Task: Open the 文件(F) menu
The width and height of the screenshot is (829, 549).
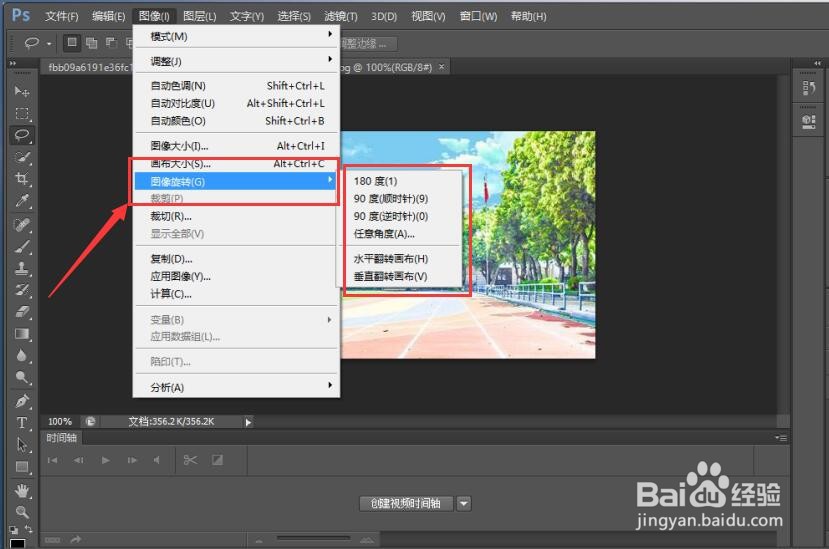Action: [x=61, y=16]
